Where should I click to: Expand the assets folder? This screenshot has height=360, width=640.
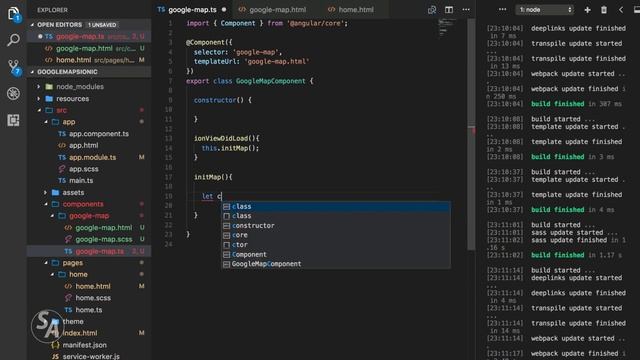coord(46,192)
